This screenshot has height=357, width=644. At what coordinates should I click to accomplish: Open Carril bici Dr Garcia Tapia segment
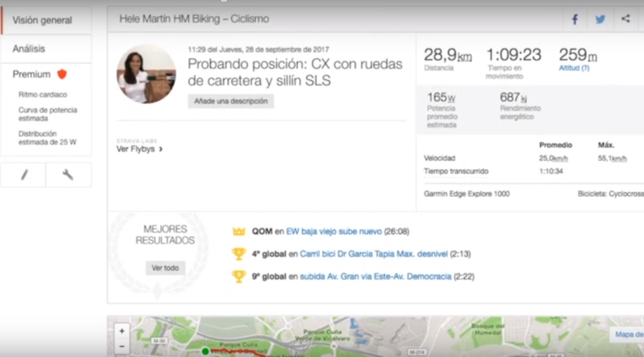tap(374, 254)
